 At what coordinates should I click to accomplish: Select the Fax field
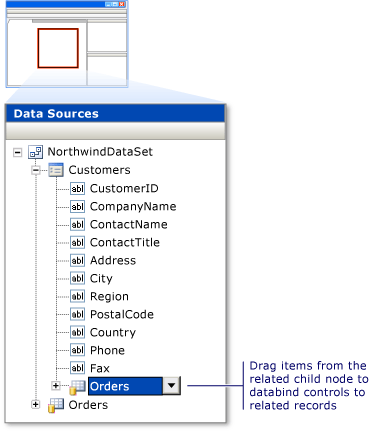click(x=100, y=369)
